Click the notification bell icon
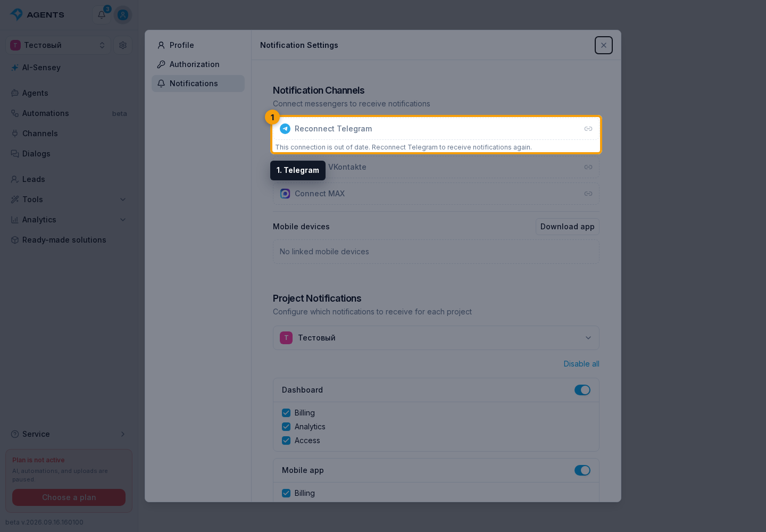The width and height of the screenshot is (766, 532). [x=102, y=15]
